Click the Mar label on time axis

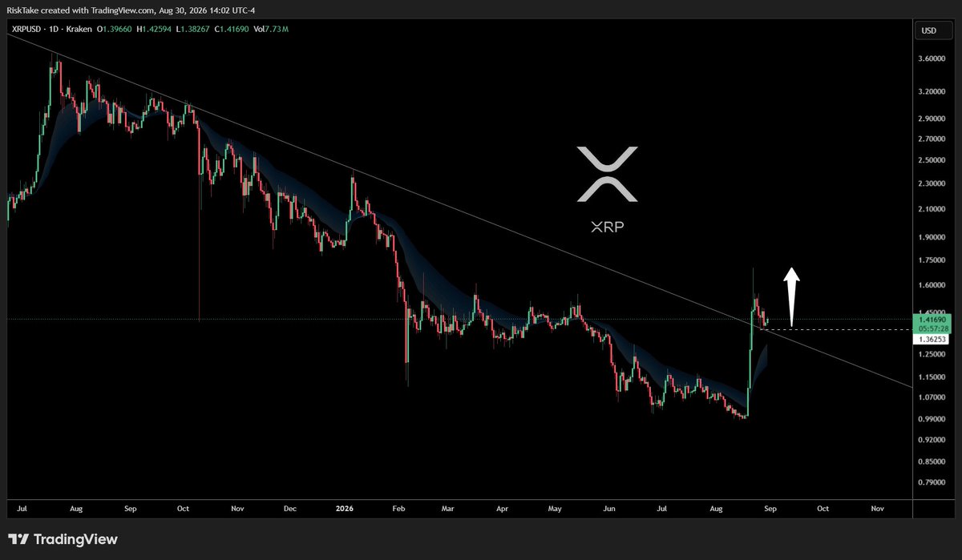coord(448,509)
